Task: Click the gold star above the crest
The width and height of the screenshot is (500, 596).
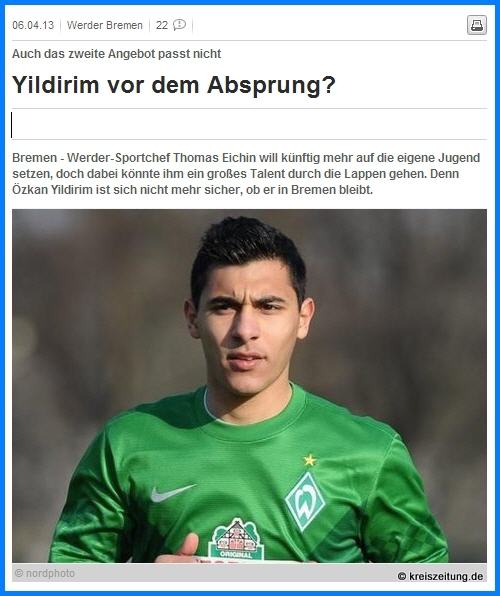Action: 310,460
